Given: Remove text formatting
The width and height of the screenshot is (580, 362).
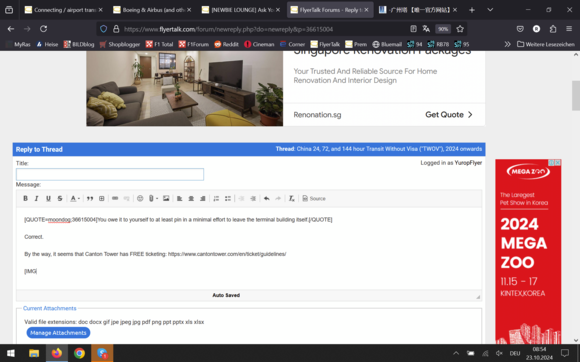Looking at the screenshot, I should pos(291,199).
